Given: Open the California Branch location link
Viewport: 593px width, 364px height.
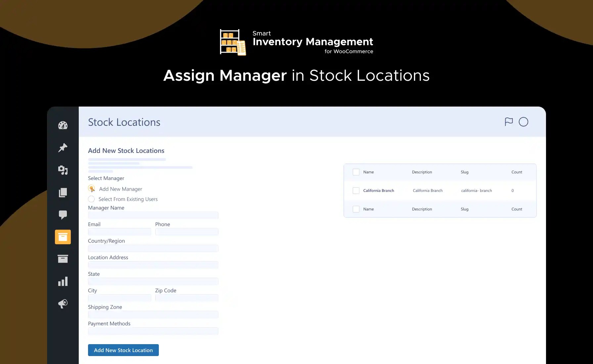Looking at the screenshot, I should pos(379,190).
